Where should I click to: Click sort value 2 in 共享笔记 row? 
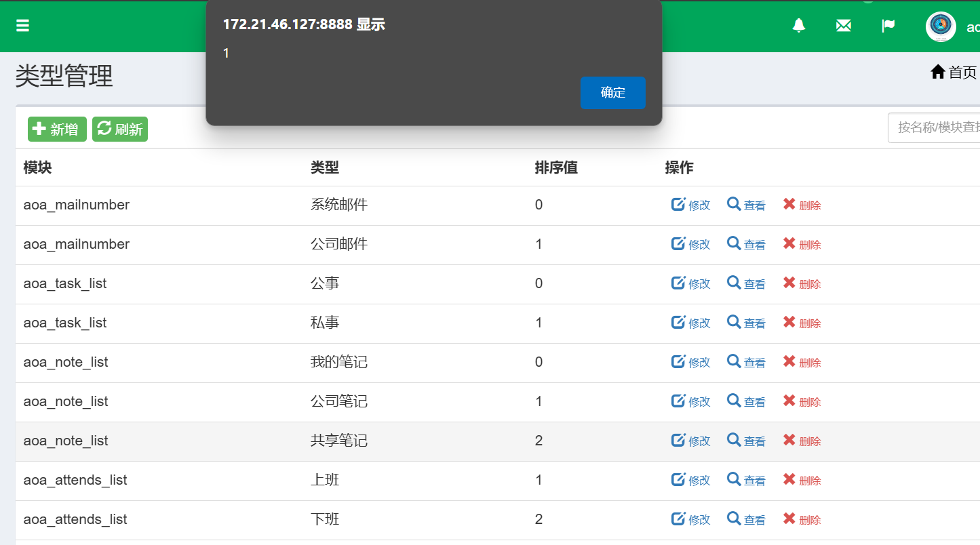(x=538, y=441)
